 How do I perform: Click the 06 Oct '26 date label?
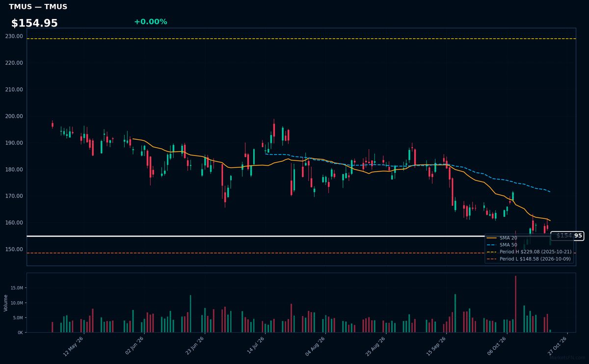coord(496,345)
